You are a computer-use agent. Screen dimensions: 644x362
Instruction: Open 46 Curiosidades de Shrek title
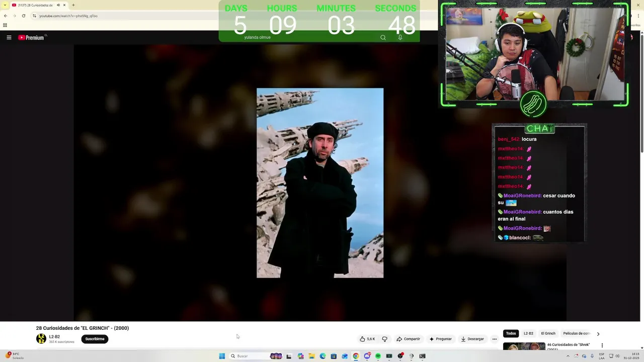[x=568, y=345]
